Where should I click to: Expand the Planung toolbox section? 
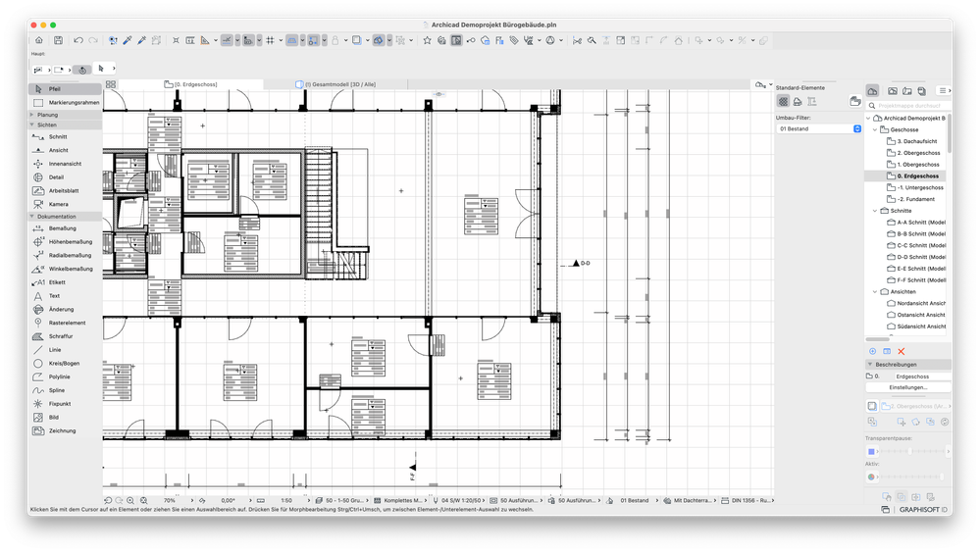pyautogui.click(x=31, y=115)
